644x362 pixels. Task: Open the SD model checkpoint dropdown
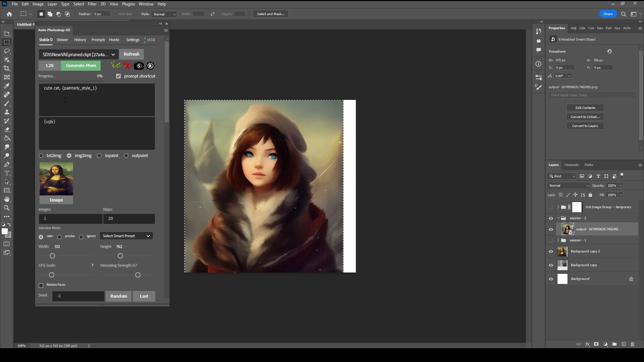tap(78, 54)
